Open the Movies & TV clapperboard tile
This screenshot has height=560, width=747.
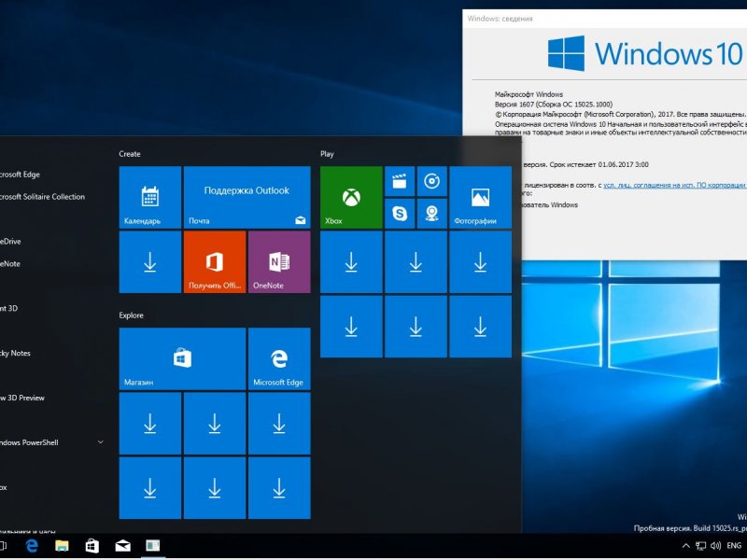tap(400, 181)
